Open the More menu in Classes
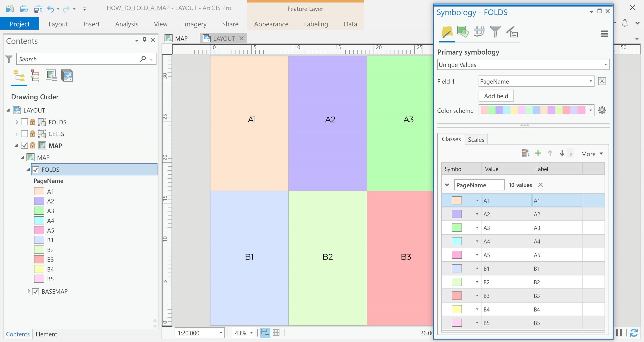 (592, 154)
